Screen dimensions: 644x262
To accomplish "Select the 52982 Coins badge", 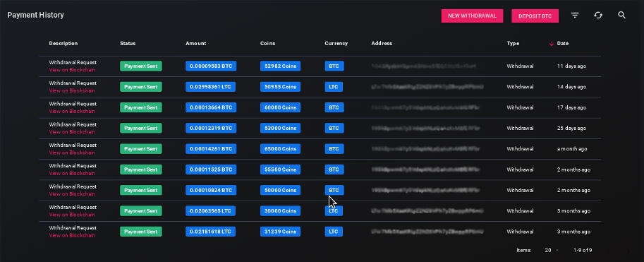I will [x=281, y=66].
